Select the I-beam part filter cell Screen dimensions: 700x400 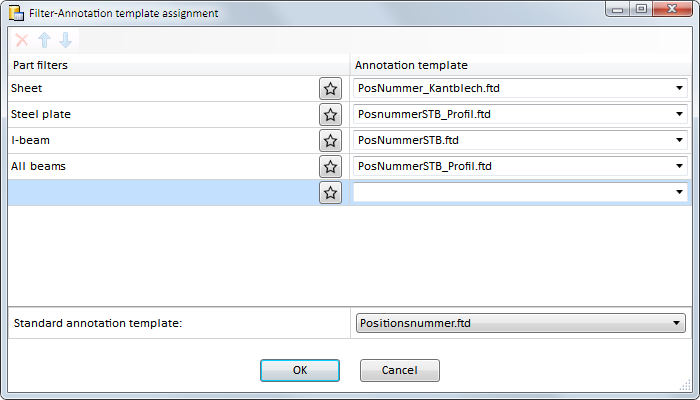point(163,140)
